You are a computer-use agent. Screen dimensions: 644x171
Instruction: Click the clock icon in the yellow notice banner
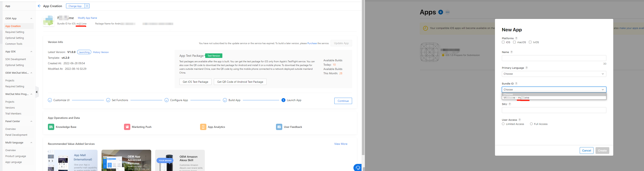pos(425,28)
